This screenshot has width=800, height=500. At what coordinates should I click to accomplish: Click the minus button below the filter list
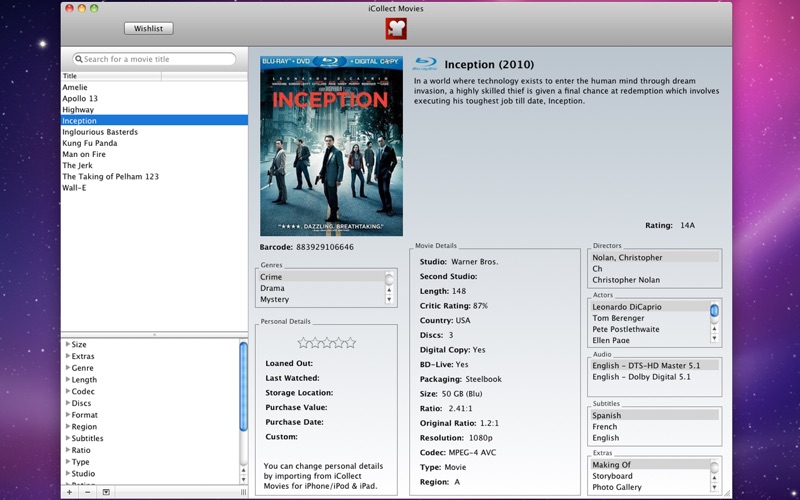(87, 492)
